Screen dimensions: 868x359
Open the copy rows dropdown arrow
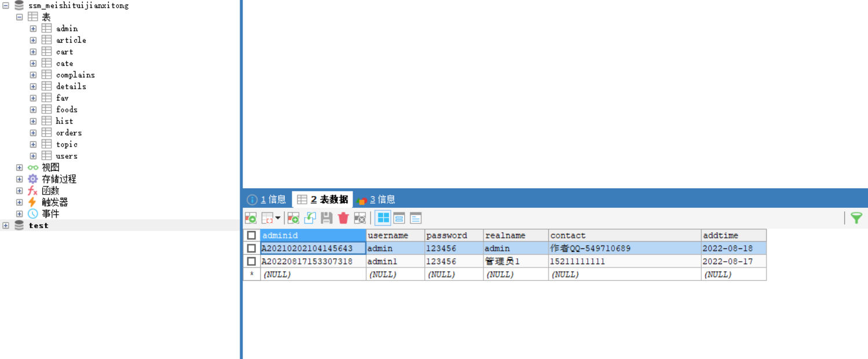click(277, 218)
